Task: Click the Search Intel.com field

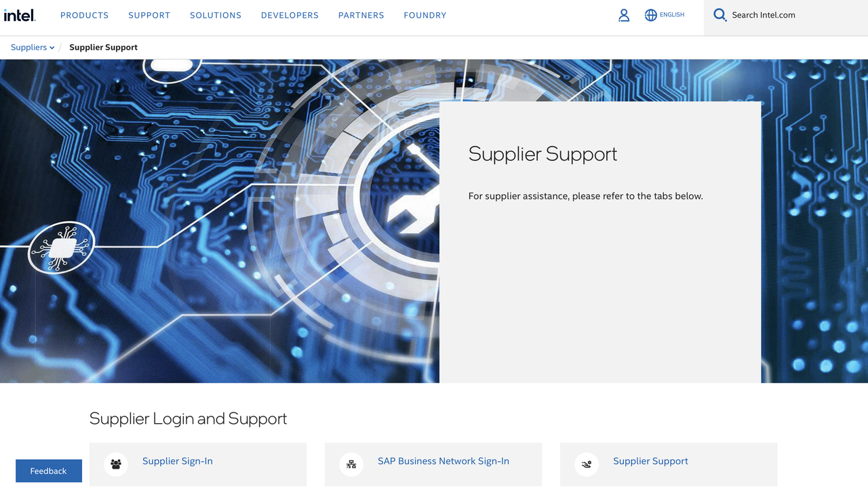Action: (x=786, y=18)
